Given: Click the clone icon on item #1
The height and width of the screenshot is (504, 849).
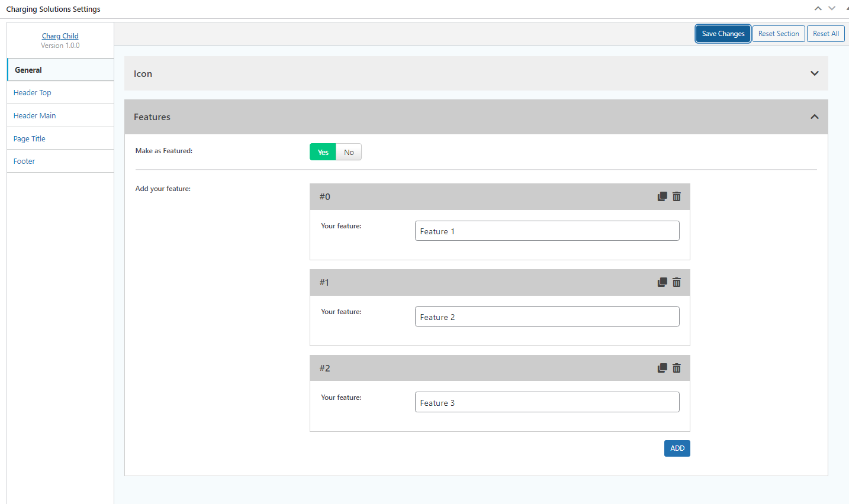Looking at the screenshot, I should pos(662,282).
